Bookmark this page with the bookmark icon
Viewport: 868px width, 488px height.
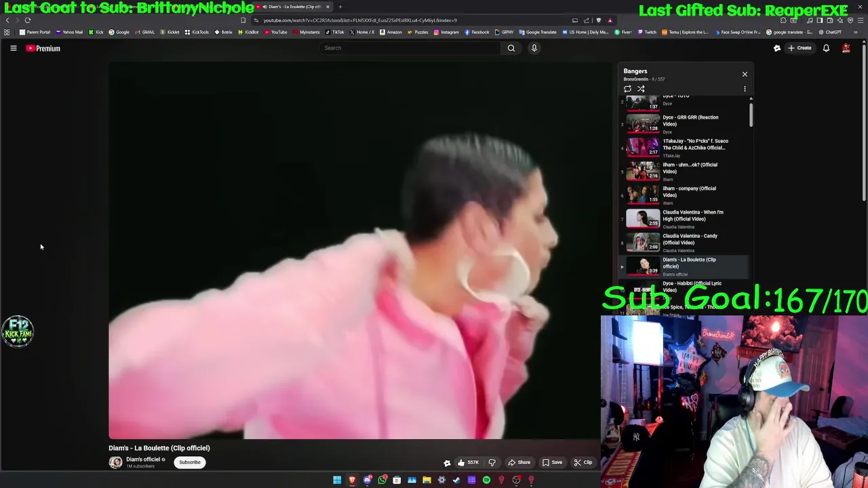pos(243,20)
